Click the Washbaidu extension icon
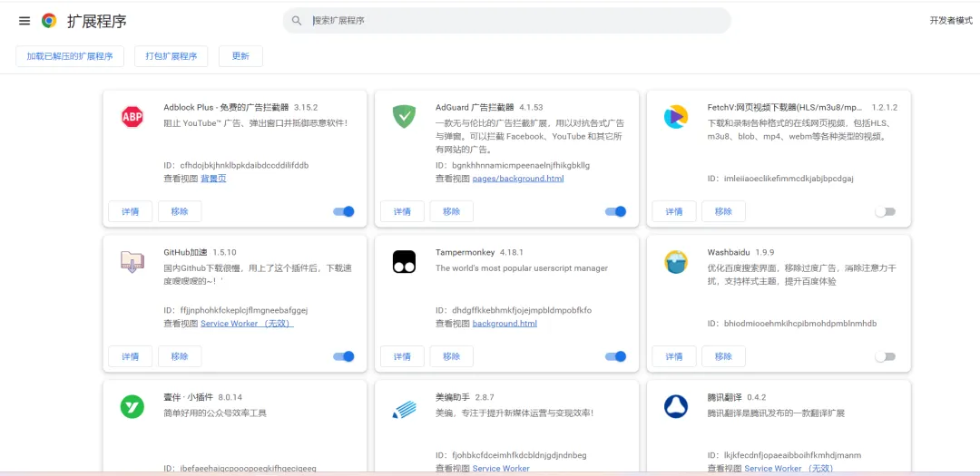The width and height of the screenshot is (980, 476). point(676,261)
